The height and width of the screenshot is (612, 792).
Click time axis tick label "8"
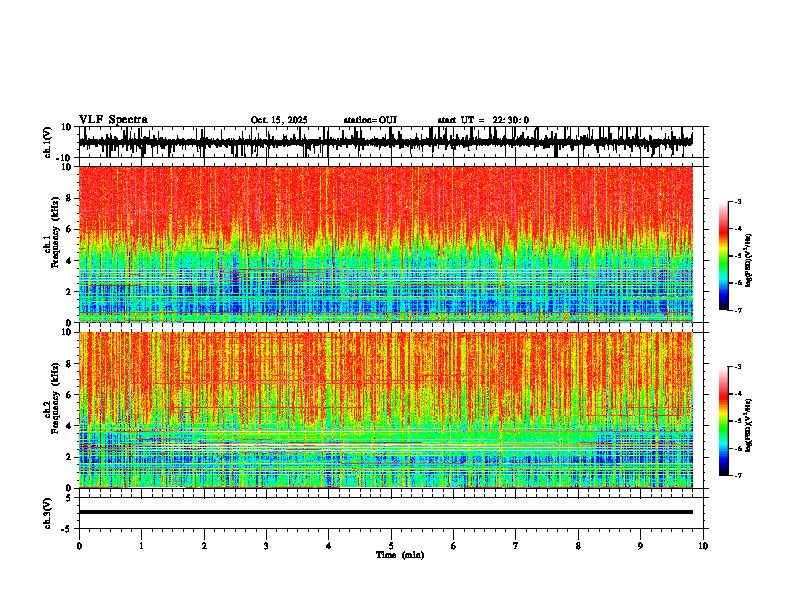(578, 546)
